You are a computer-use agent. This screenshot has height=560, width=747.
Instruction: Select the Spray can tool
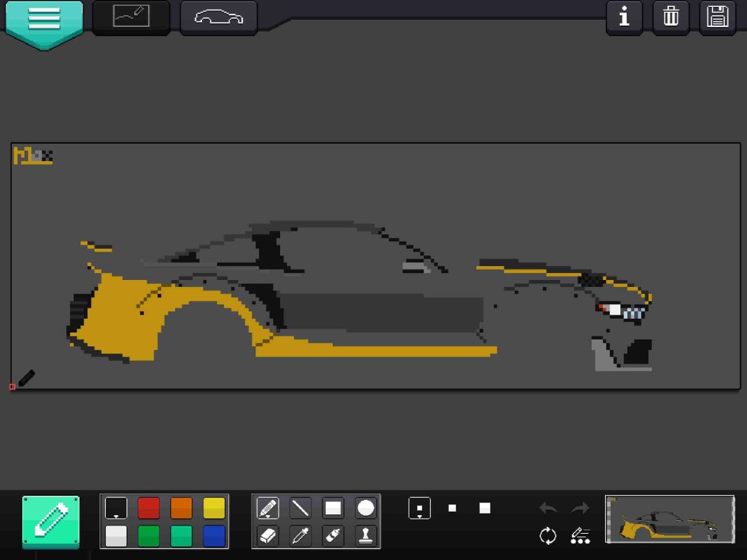(x=333, y=536)
